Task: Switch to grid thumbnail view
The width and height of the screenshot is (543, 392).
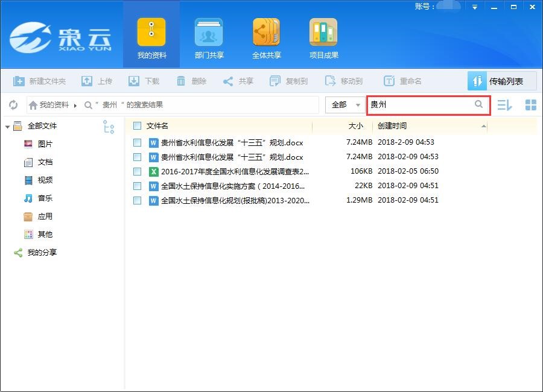Action: (531, 105)
